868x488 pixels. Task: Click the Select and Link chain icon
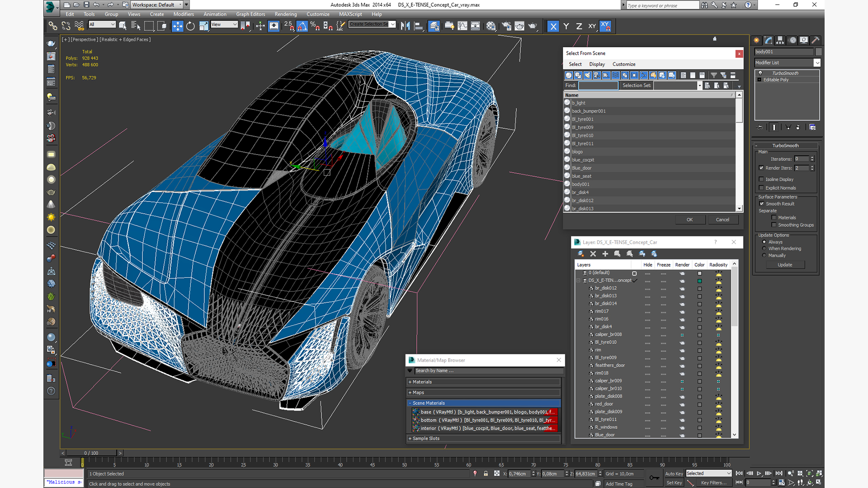pos(53,26)
